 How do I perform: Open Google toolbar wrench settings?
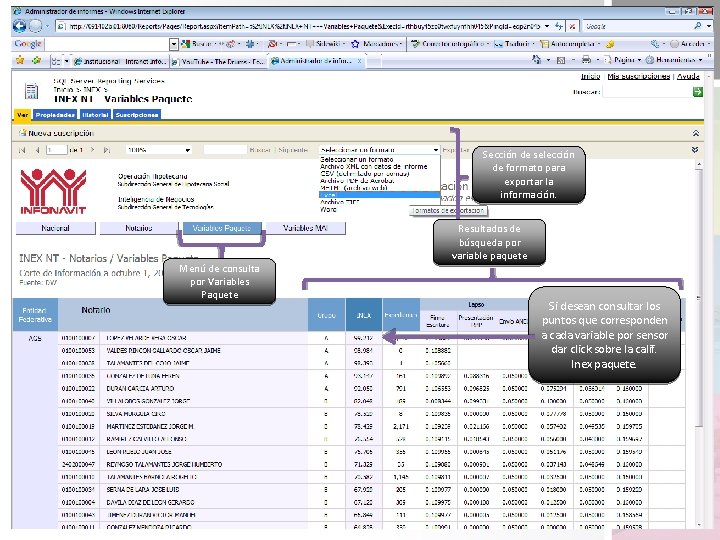[655, 44]
